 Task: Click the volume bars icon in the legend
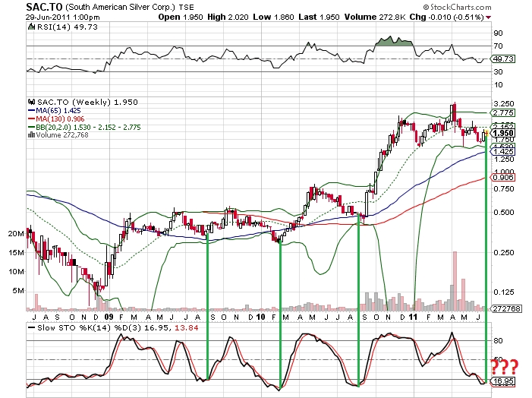tap(32, 134)
